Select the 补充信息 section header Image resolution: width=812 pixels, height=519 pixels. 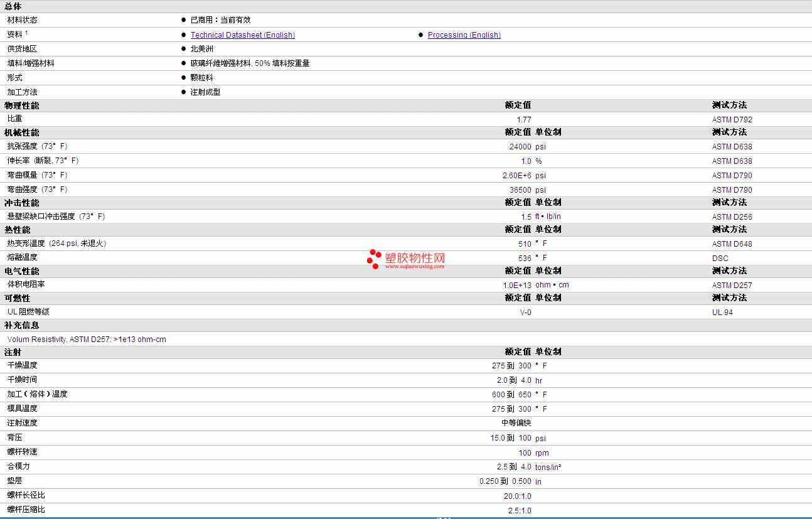point(21,325)
